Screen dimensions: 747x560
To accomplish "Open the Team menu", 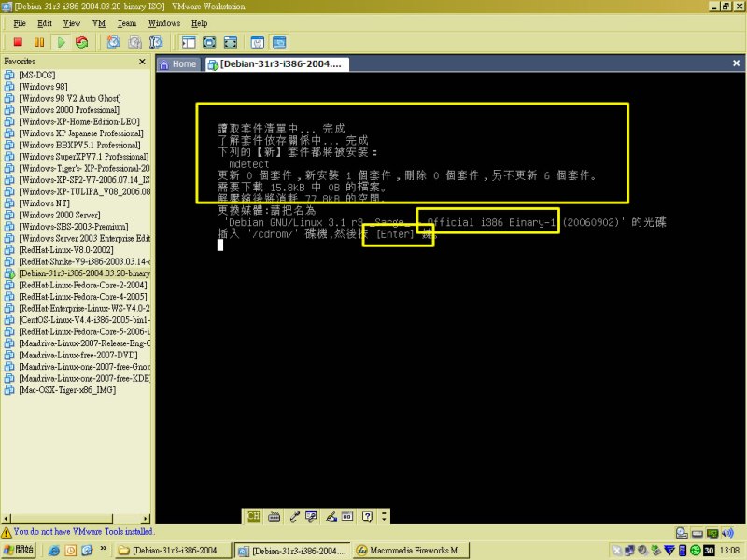I will (127, 23).
